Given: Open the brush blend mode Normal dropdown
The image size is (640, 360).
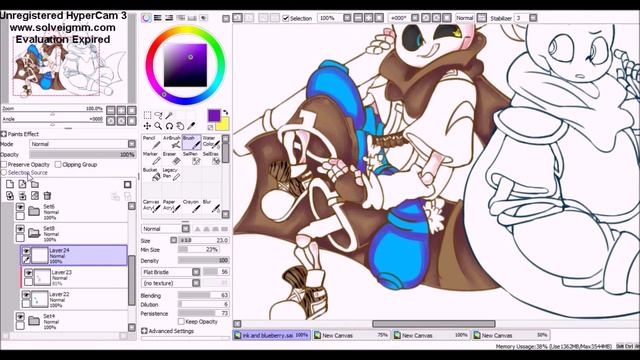Looking at the screenshot, I should pyautogui.click(x=186, y=229).
